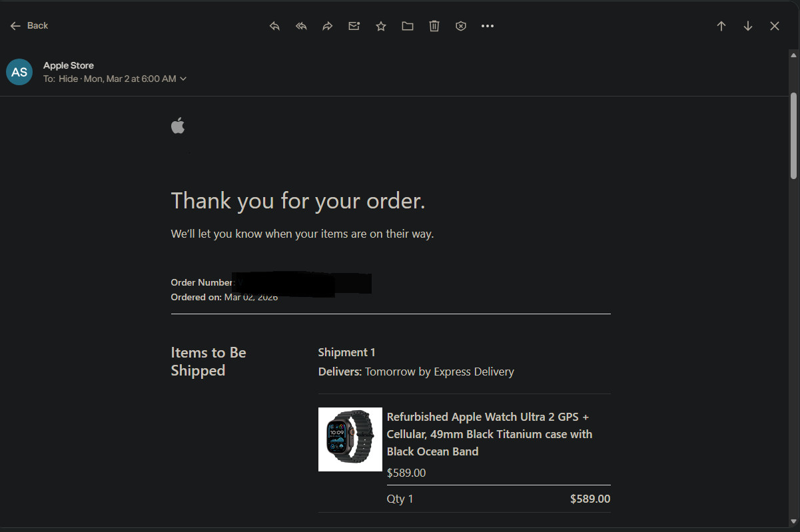
Task: Star this email
Action: click(381, 26)
